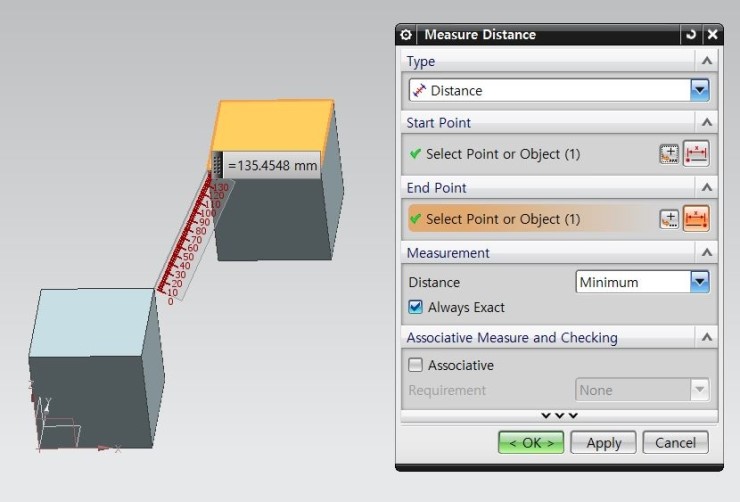Collapse the Measurement section
This screenshot has width=740, height=502.
(x=707, y=253)
